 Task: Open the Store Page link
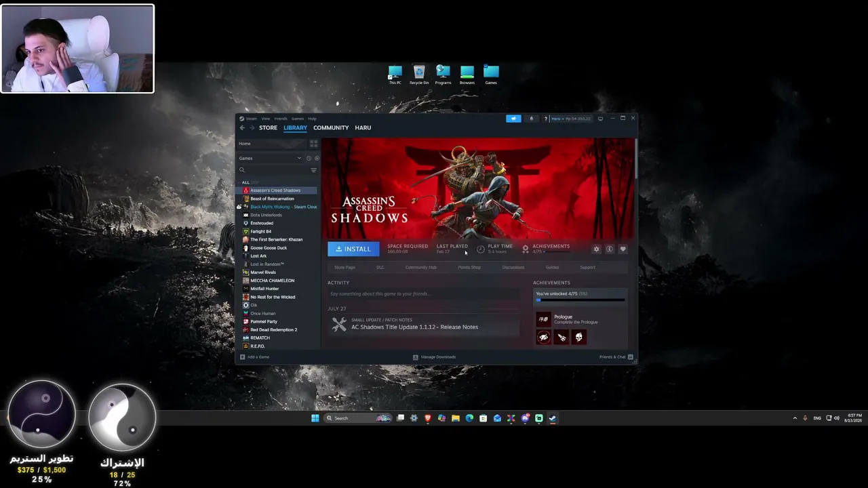point(344,267)
